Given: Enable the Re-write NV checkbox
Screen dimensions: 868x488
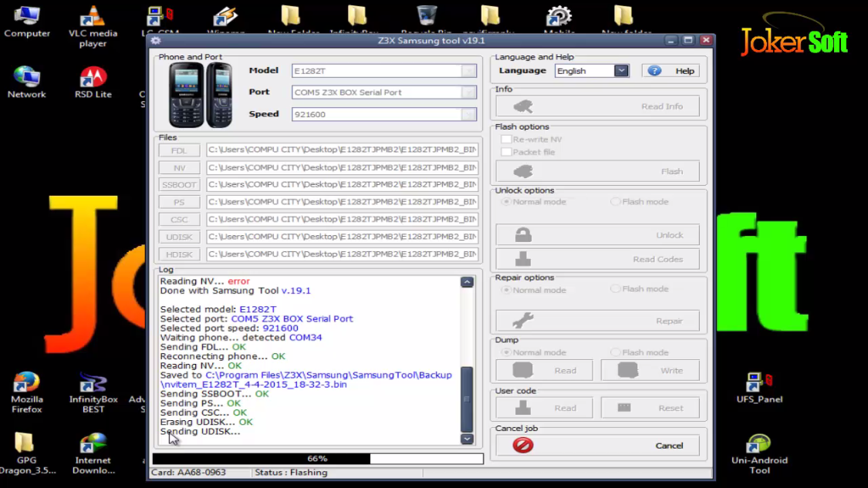Looking at the screenshot, I should click(506, 140).
